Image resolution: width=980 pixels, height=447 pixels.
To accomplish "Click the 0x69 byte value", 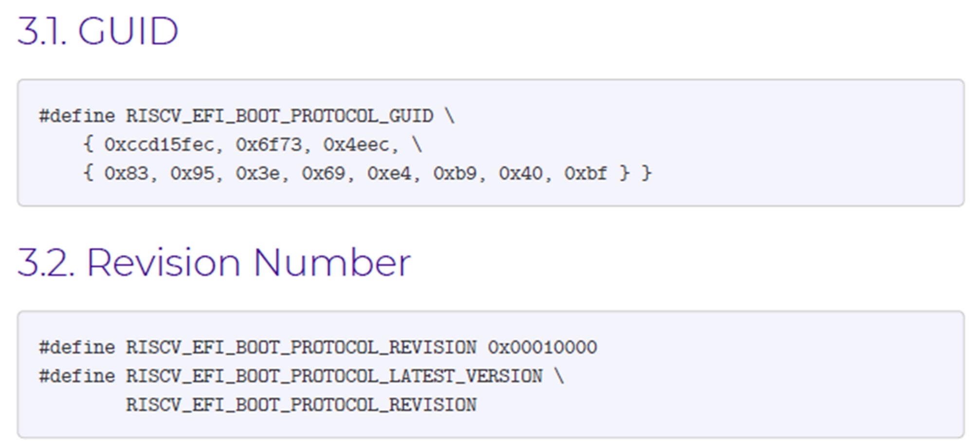I will click(323, 174).
